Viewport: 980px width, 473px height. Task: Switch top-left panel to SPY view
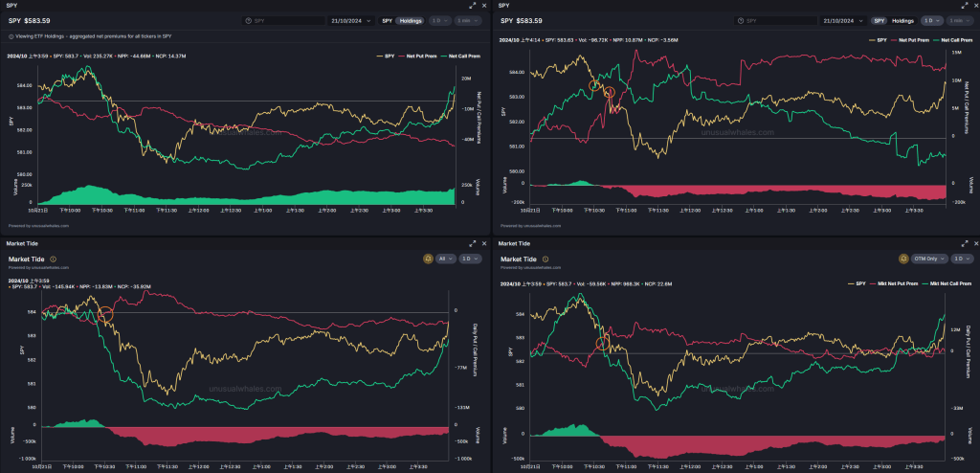click(x=387, y=20)
